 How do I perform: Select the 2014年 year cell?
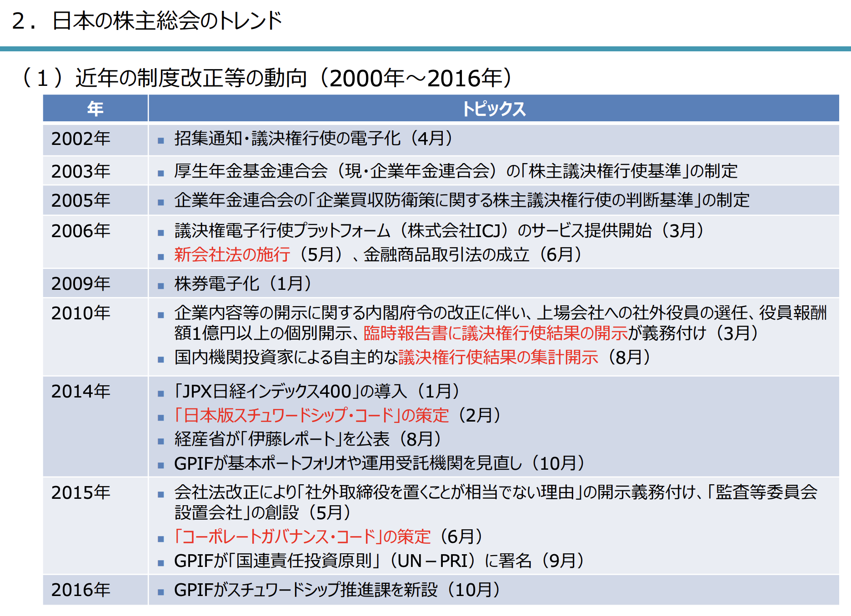(95, 427)
